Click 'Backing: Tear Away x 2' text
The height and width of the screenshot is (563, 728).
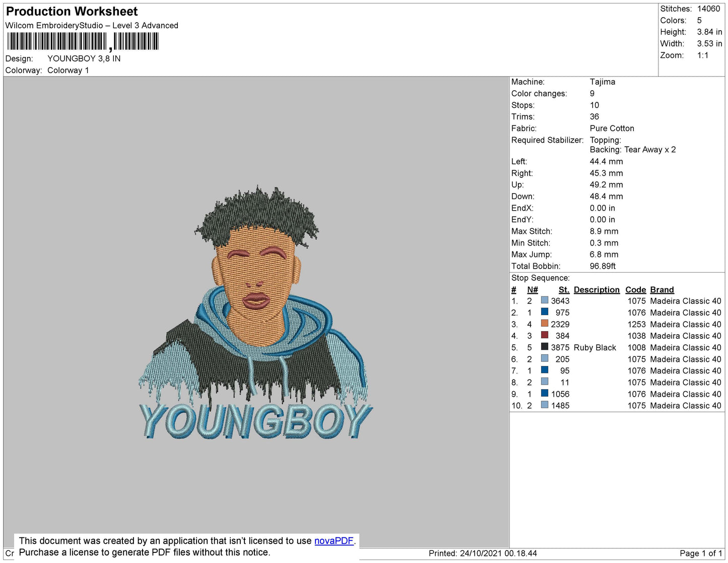633,149
